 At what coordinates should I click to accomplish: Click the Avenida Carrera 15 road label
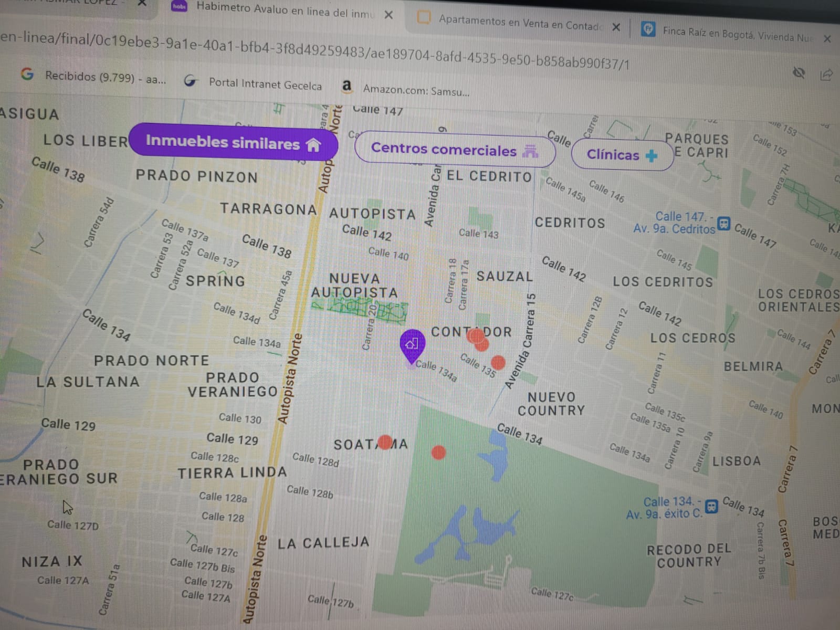point(522,341)
